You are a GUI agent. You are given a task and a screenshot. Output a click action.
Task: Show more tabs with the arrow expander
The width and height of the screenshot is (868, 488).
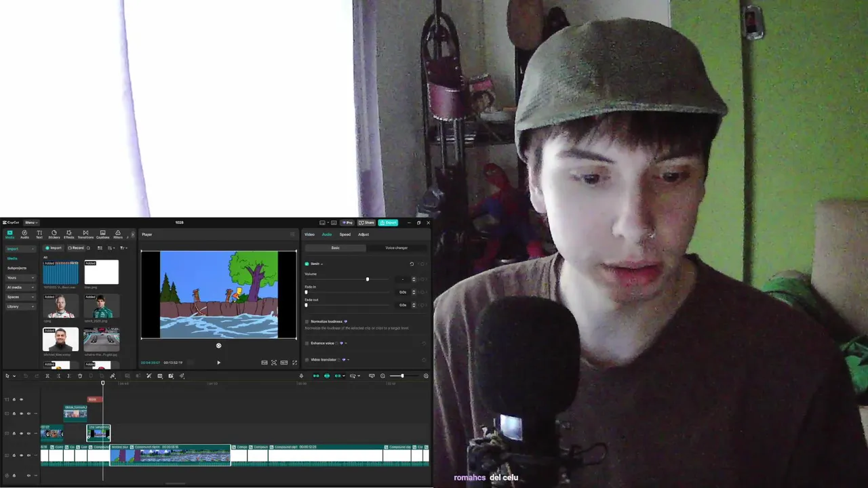click(x=133, y=235)
